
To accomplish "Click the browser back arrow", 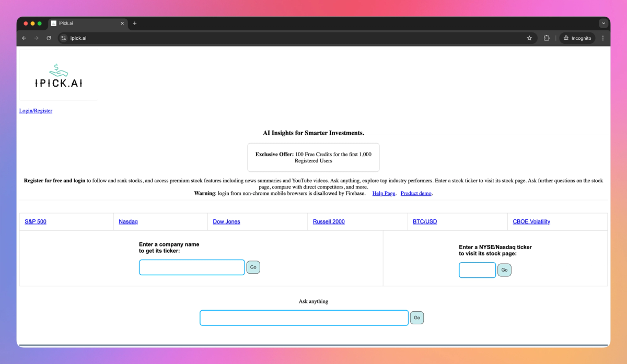I will (x=24, y=38).
